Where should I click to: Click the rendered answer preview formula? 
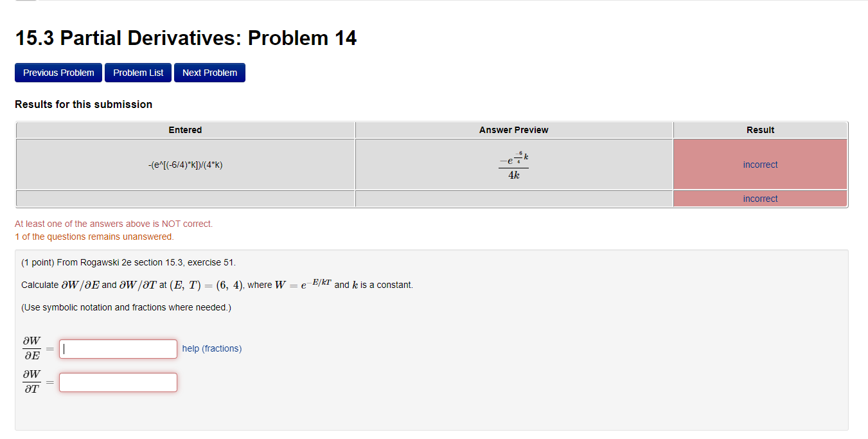click(x=513, y=165)
